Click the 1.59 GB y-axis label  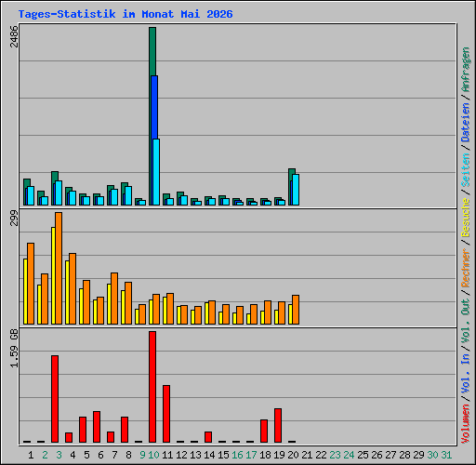click(14, 349)
